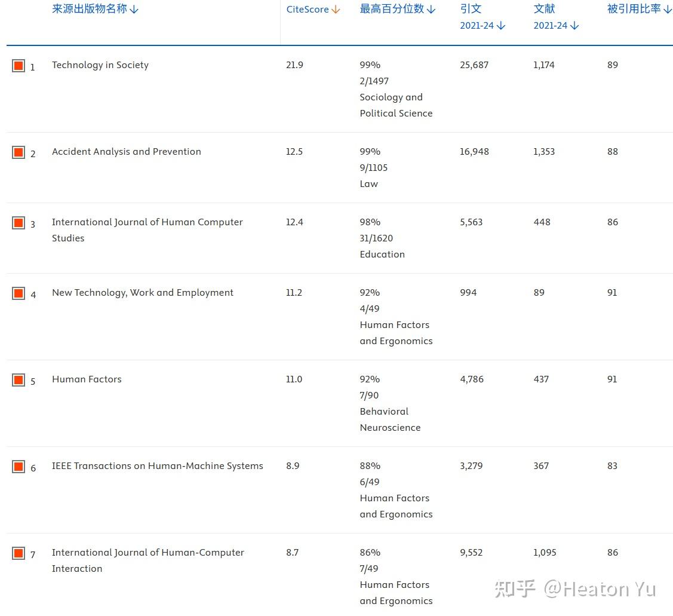Sort by the 最高百分位数 column header
This screenshot has height=616, width=673.
[392, 9]
